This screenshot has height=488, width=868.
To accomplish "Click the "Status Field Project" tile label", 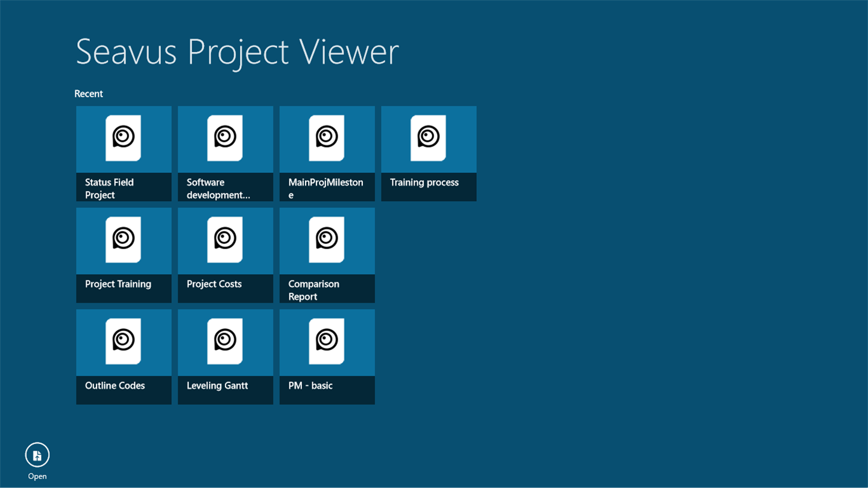I will [x=109, y=189].
